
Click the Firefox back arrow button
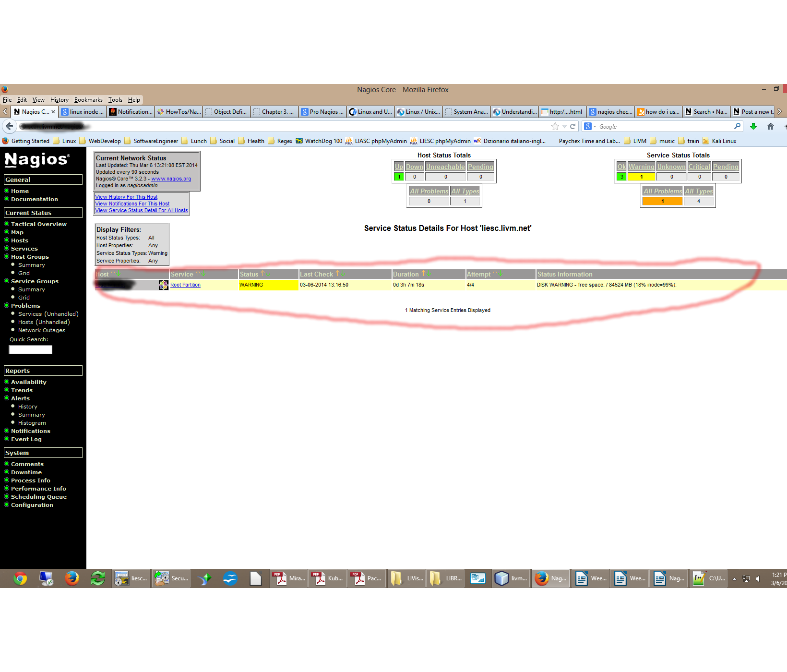coord(9,126)
